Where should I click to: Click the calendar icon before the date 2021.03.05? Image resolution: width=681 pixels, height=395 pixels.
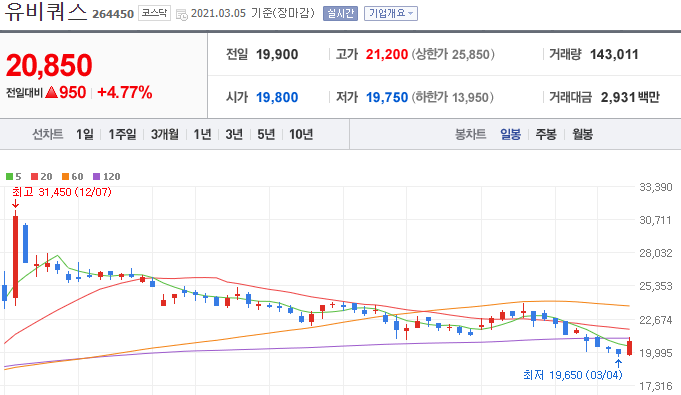pyautogui.click(x=182, y=14)
